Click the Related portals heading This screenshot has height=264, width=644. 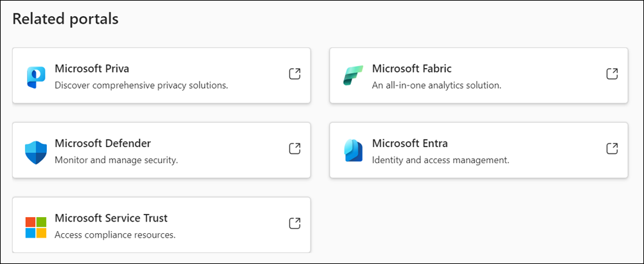66,19
